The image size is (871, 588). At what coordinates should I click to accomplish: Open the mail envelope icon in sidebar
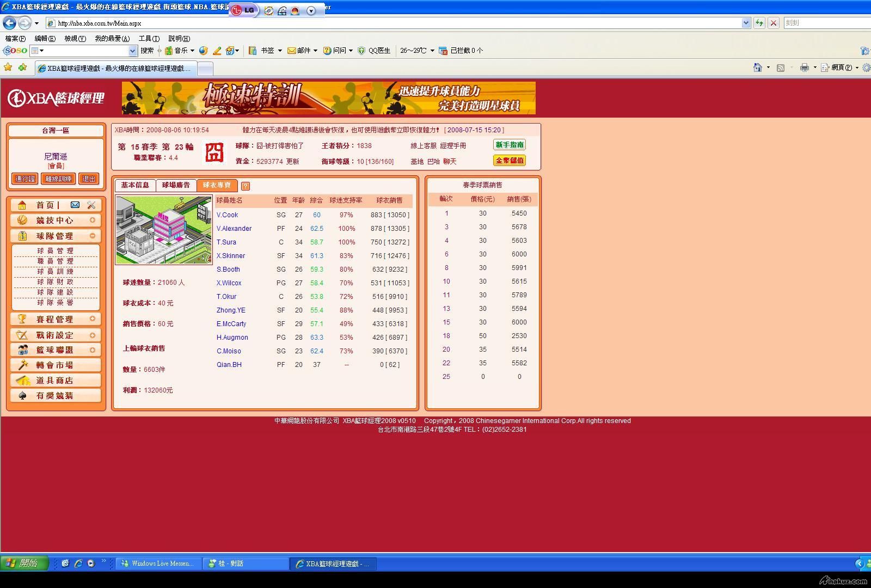coord(75,205)
